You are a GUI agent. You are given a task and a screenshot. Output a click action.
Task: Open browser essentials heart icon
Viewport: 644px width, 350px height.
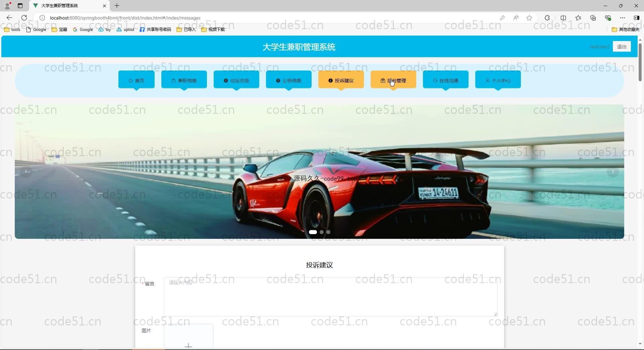click(x=608, y=18)
